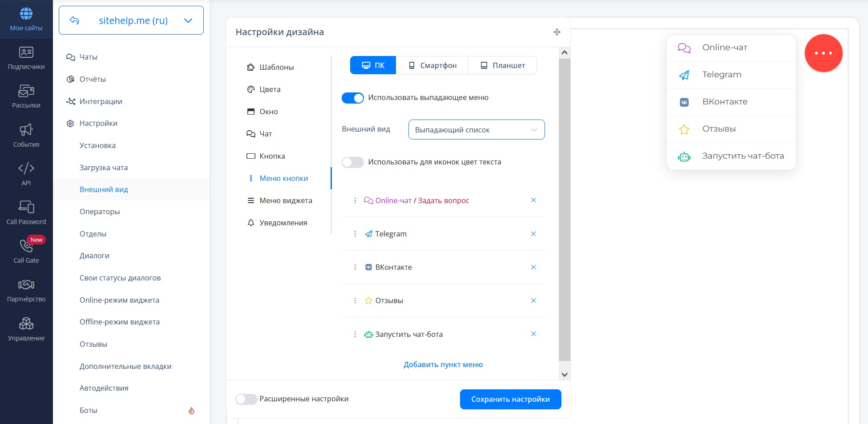Click the move icon of the design settings panel
Image resolution: width=868 pixels, height=424 pixels.
557,32
